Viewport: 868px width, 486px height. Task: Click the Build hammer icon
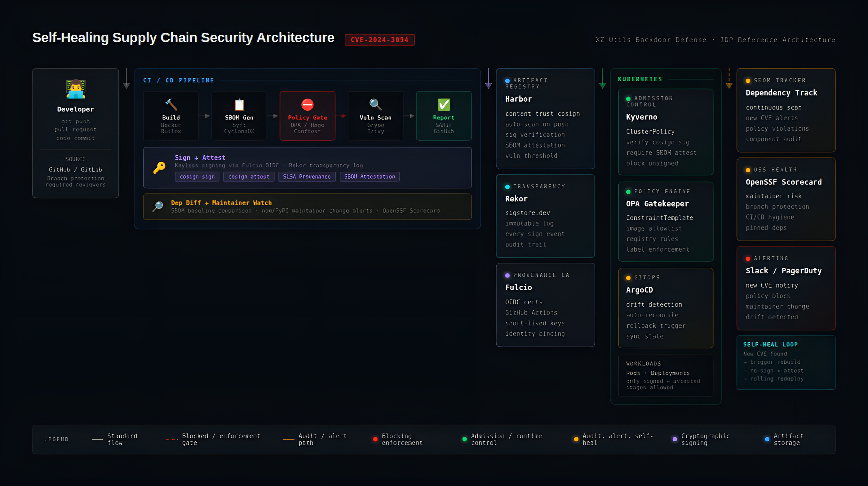pyautogui.click(x=171, y=105)
